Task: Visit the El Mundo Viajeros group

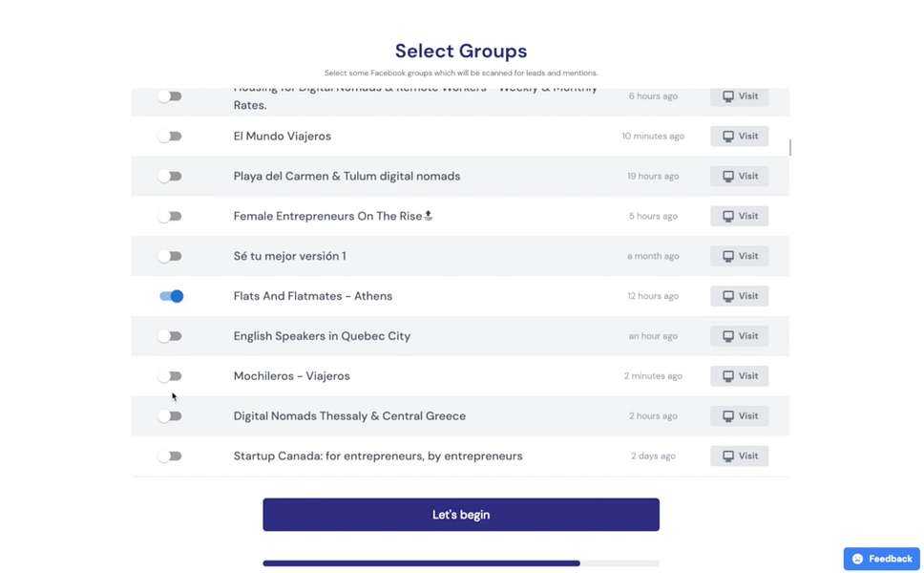Action: coord(739,137)
